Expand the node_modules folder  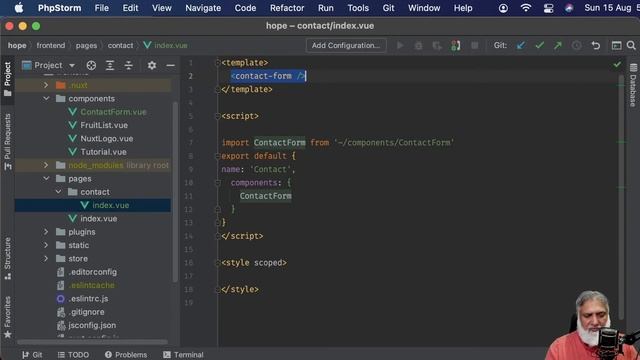click(x=46, y=165)
